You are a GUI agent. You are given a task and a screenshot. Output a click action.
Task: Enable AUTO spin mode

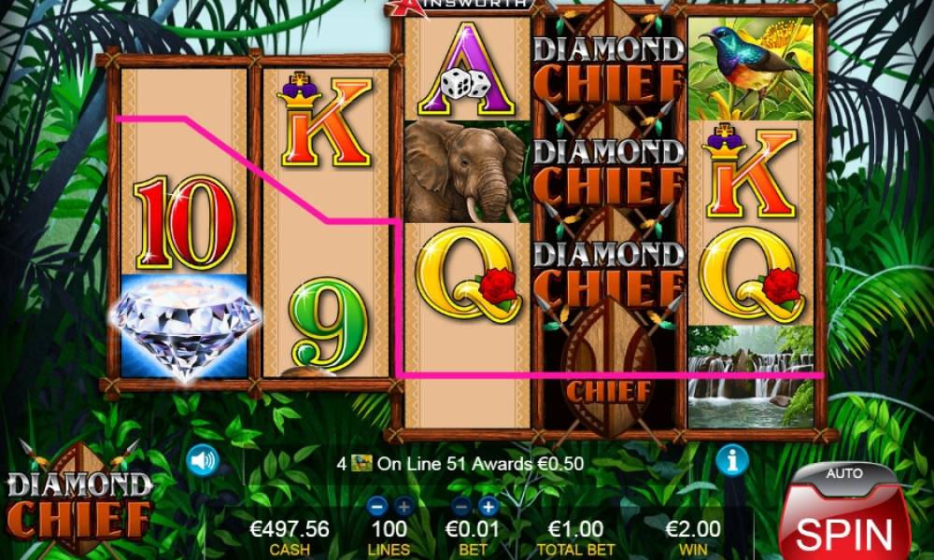(x=844, y=474)
